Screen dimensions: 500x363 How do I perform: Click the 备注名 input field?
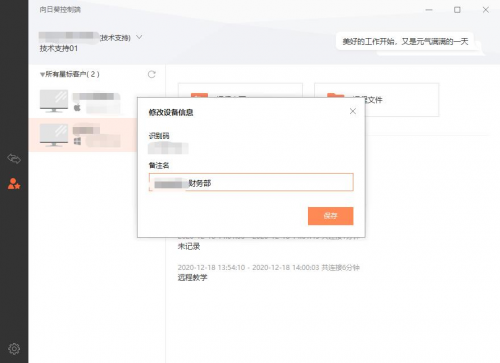[x=251, y=182]
